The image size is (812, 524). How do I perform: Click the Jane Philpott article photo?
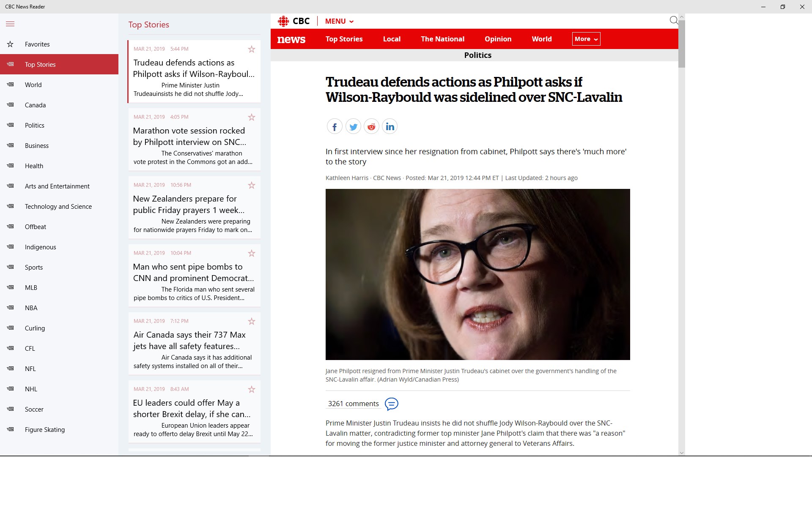point(477,274)
